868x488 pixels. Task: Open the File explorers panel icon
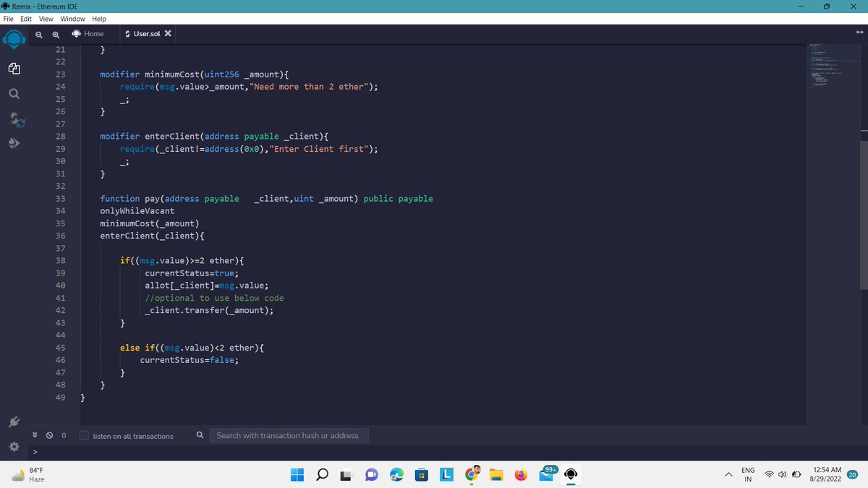[x=14, y=69]
